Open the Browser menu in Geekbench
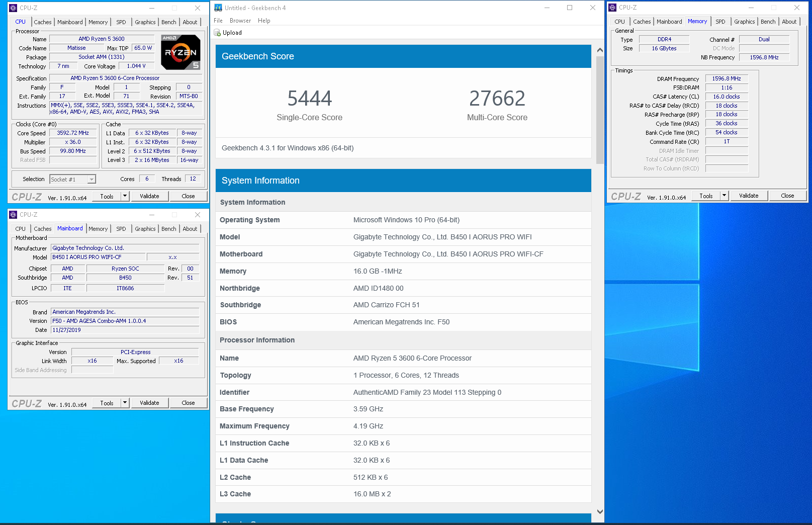The image size is (812, 525). [240, 21]
